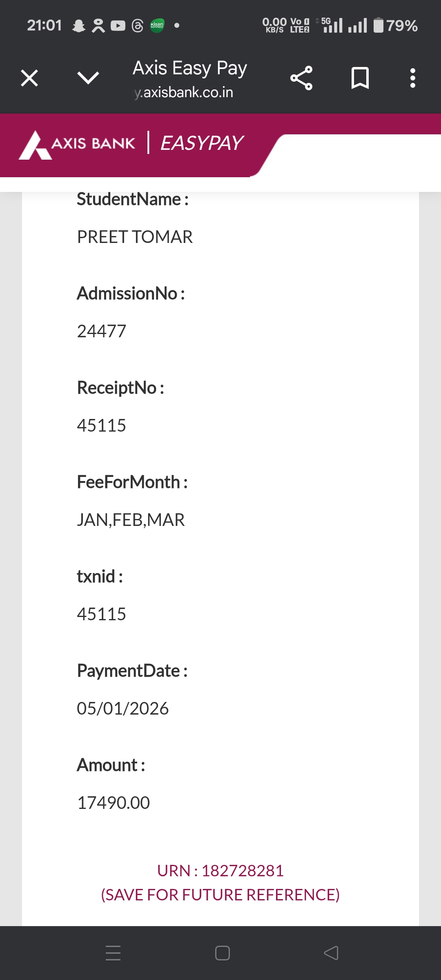Select the axisbank.co.in URL text
This screenshot has height=980, width=441.
184,92
